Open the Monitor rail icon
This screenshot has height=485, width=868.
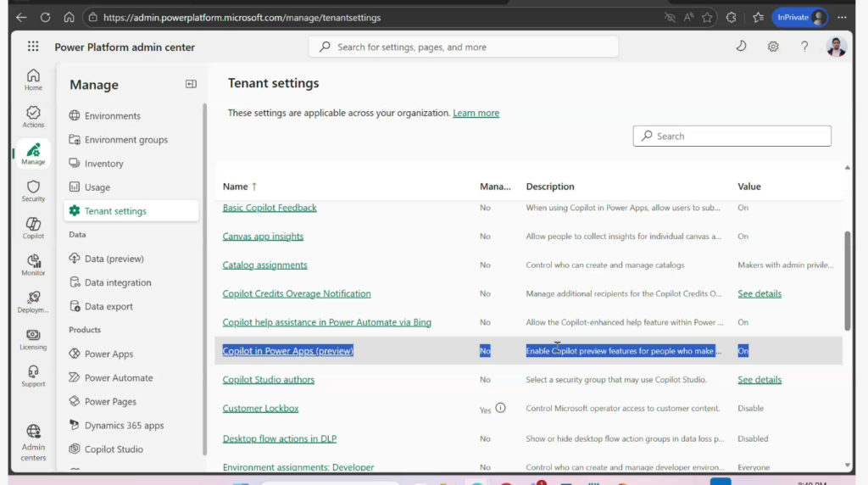(x=33, y=265)
